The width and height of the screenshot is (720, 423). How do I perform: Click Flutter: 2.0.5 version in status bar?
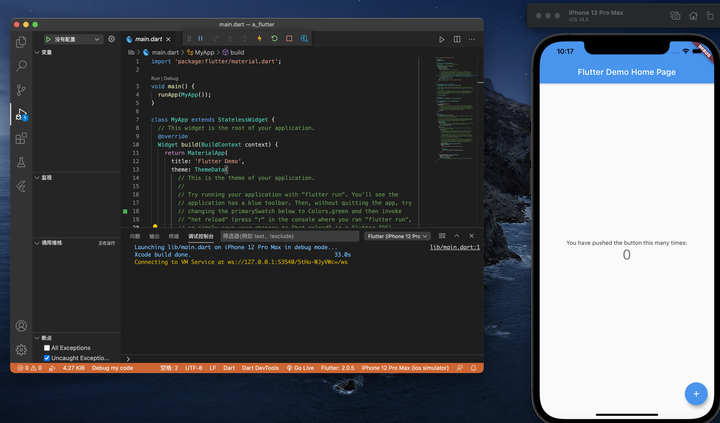[338, 368]
